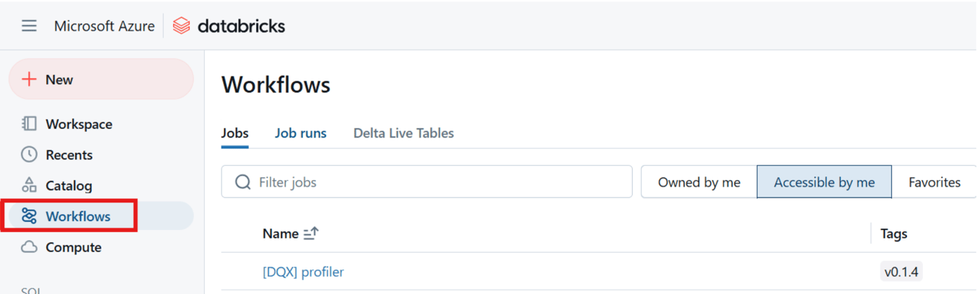Select the Favorites filter
Viewport: 980px width, 294px height.
(x=935, y=182)
